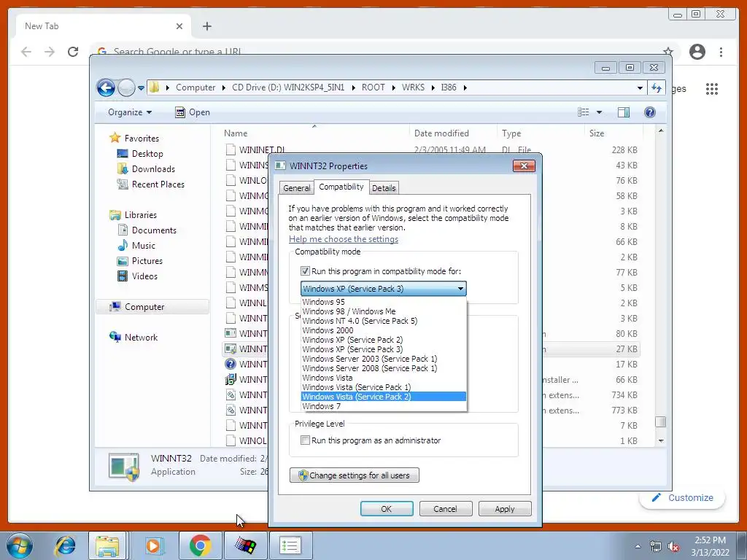Click the compatibility mode combo box arrow
The image size is (747, 560).
pyautogui.click(x=460, y=289)
